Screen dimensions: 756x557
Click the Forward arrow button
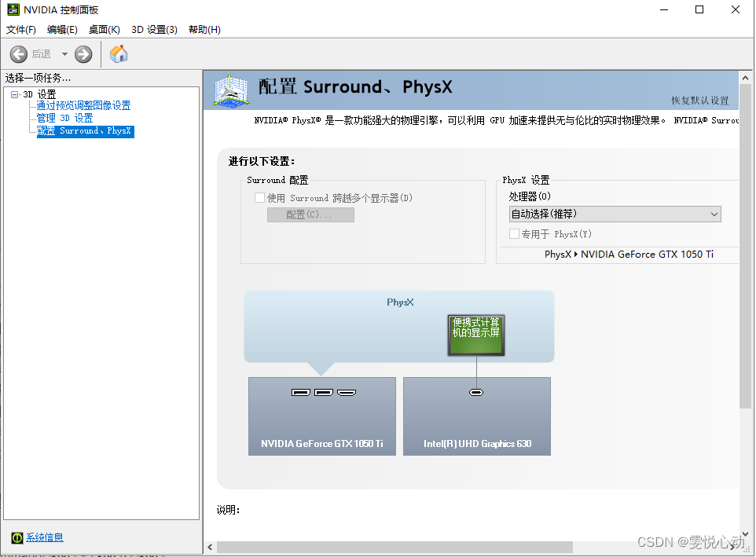point(83,54)
